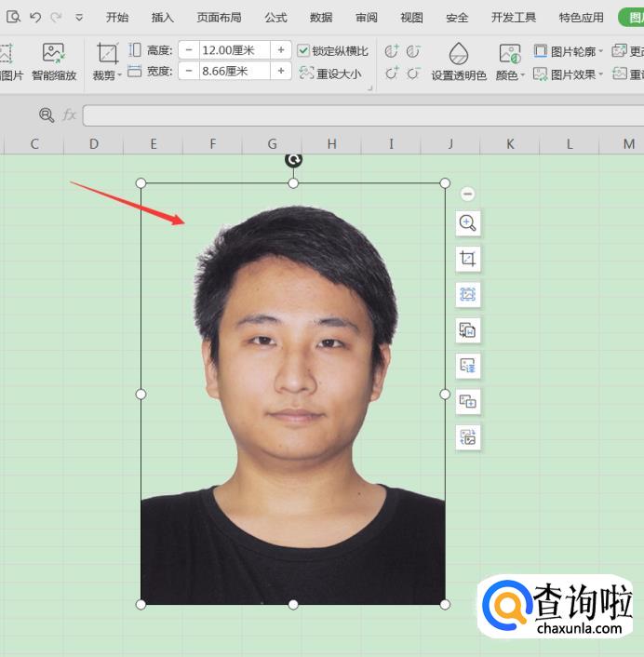Click the rotation handle above the photo
This screenshot has width=644, height=657.
[x=293, y=160]
